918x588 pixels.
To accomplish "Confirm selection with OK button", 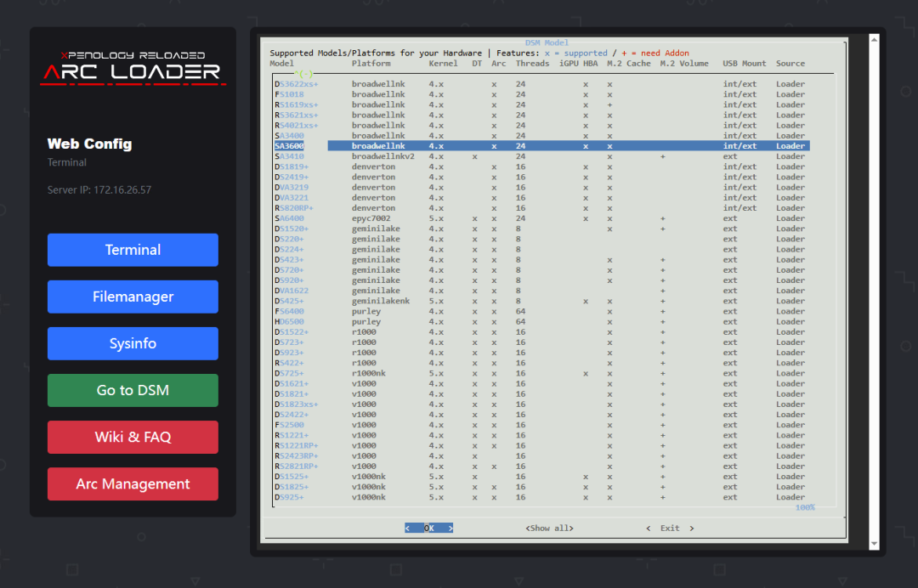I will [429, 528].
